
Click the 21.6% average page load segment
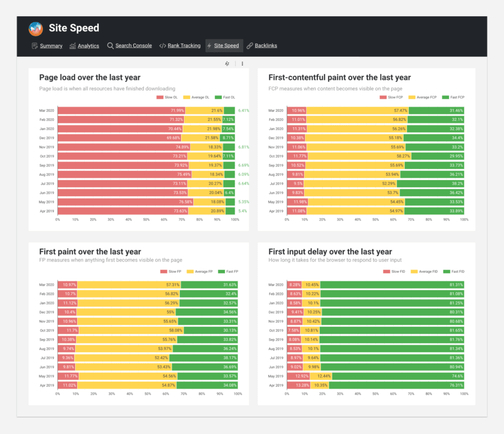204,110
